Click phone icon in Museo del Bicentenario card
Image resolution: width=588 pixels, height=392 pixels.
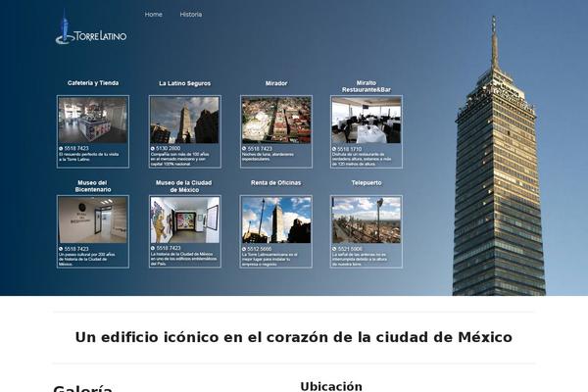[61, 249]
